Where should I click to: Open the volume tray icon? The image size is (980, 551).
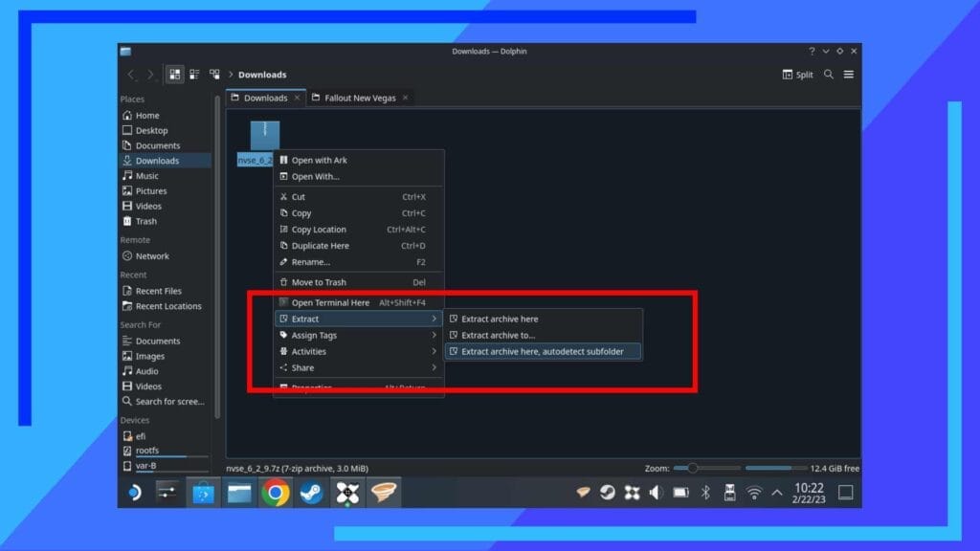(655, 493)
